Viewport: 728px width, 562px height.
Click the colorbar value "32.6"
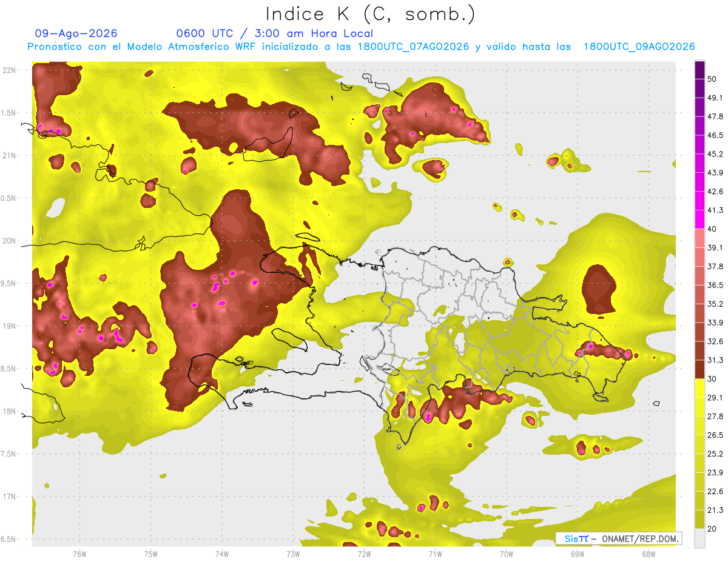coord(715,341)
